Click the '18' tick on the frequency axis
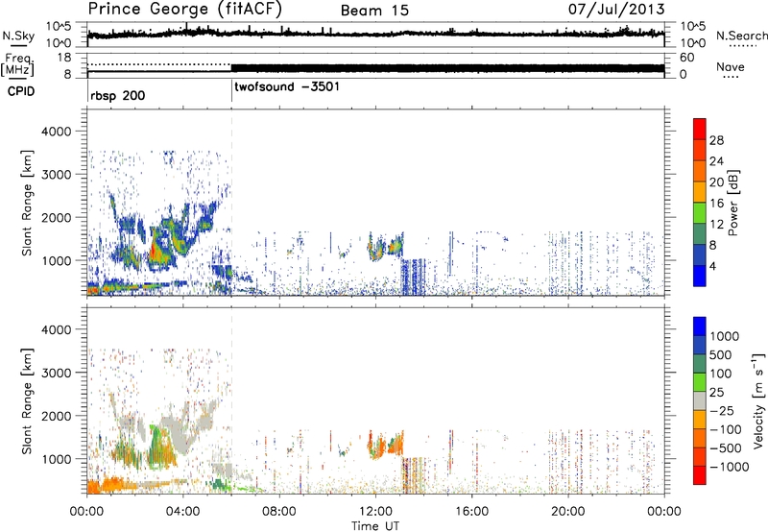 [x=64, y=58]
